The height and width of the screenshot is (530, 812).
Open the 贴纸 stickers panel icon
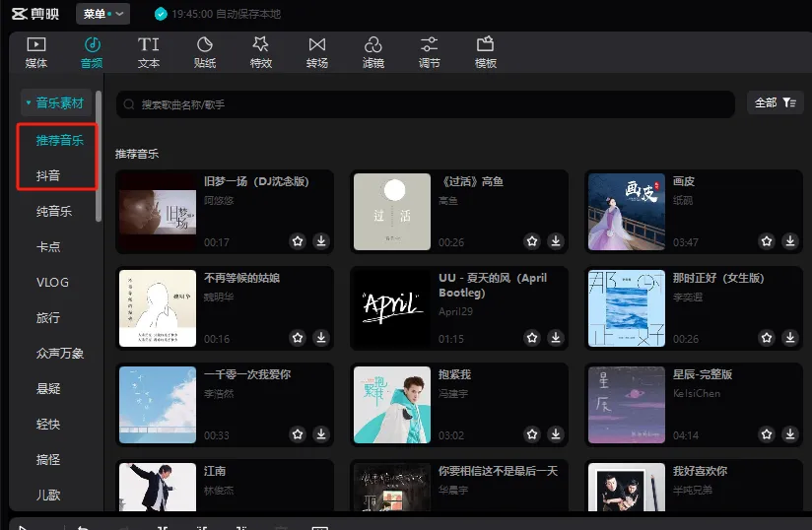205,52
